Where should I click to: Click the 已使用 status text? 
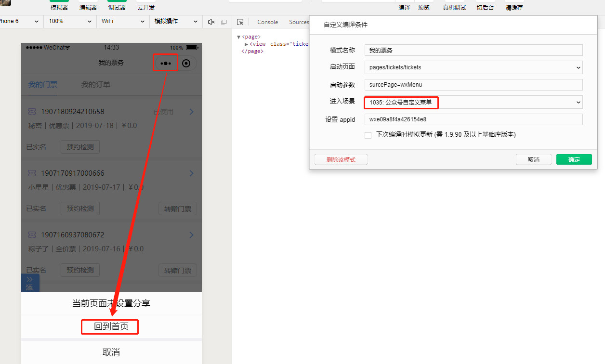[x=163, y=112]
